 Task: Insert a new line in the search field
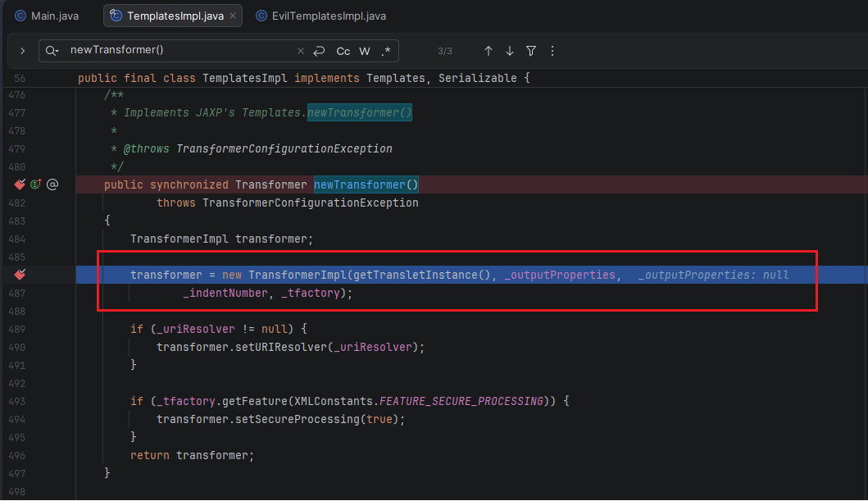[320, 51]
